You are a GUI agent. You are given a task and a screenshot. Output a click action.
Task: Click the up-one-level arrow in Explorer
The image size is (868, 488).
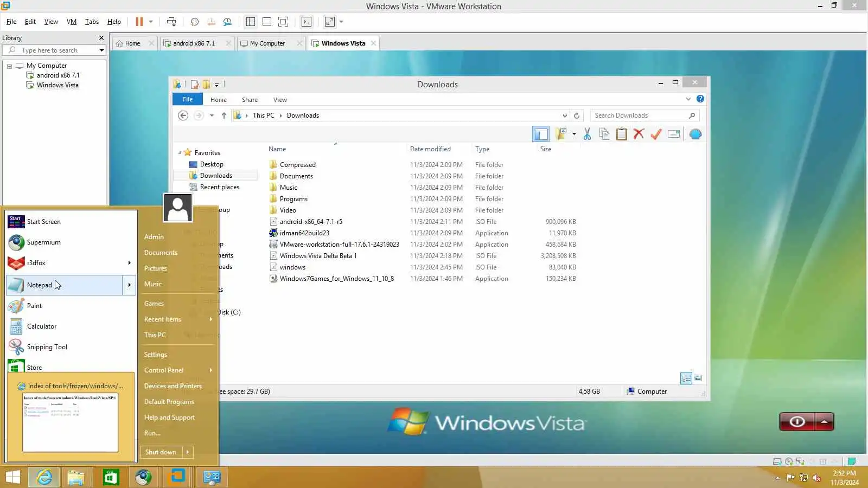pos(224,115)
